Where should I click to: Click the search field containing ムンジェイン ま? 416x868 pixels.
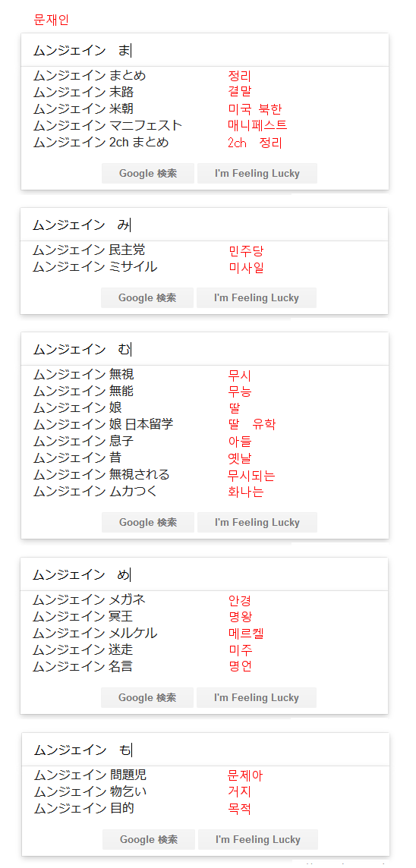point(205,50)
